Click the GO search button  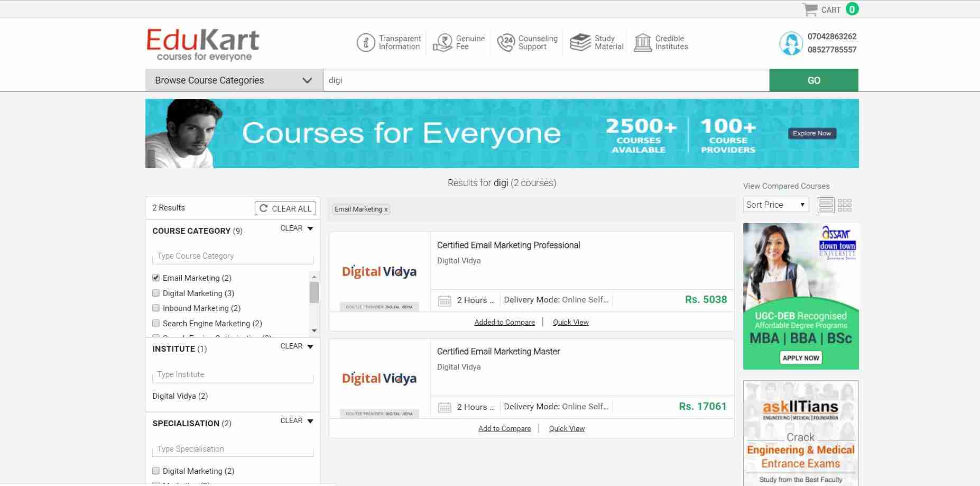click(813, 80)
